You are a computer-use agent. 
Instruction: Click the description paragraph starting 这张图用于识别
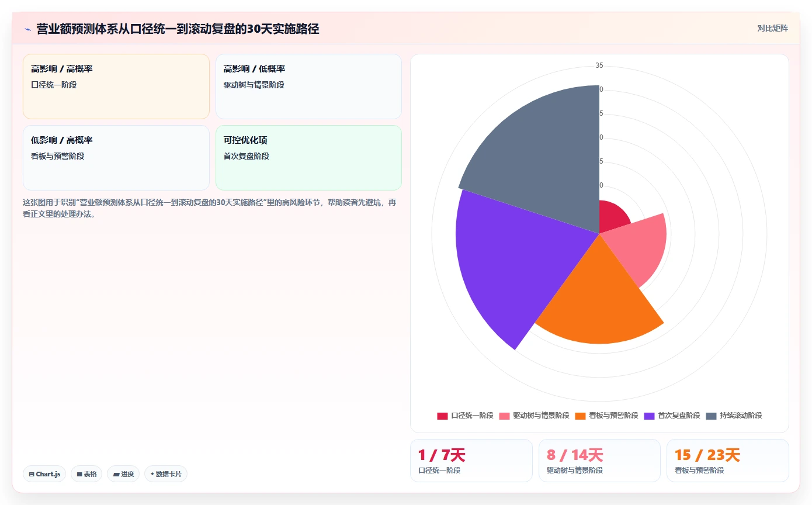coord(209,208)
